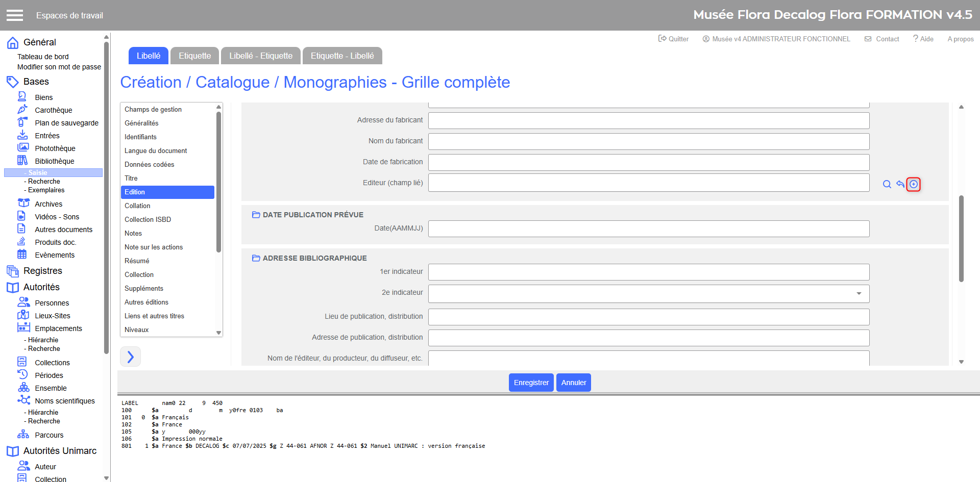Select Lieux-Sites map icon

[23, 315]
